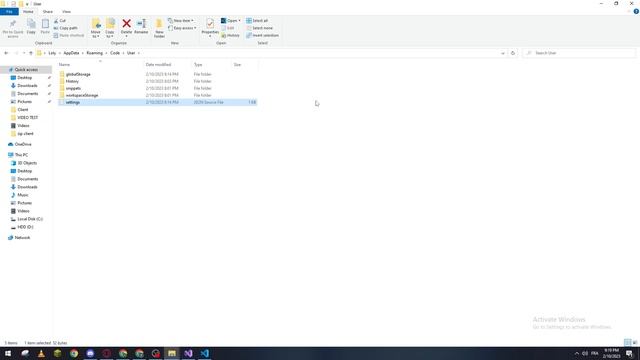Open the File ribbon tab
The height and width of the screenshot is (360, 640).
point(9,11)
